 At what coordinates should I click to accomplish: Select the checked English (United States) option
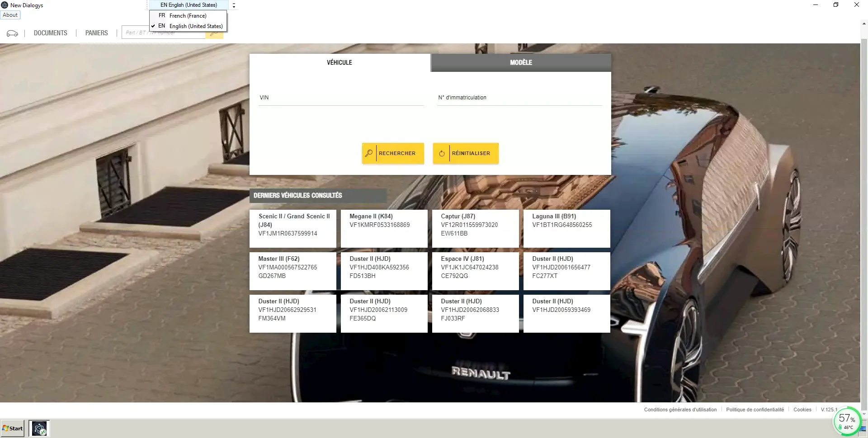pyautogui.click(x=195, y=26)
